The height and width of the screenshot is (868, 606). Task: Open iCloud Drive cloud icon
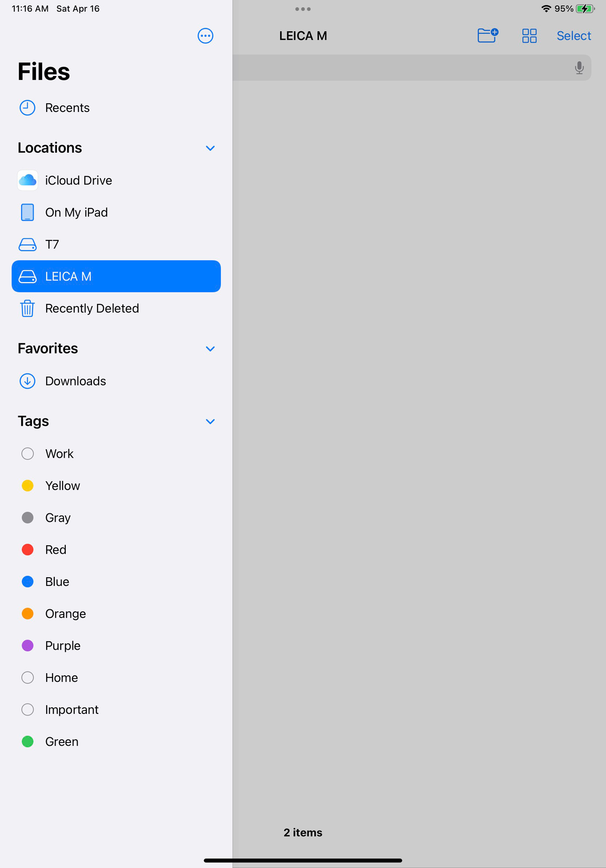point(27,181)
